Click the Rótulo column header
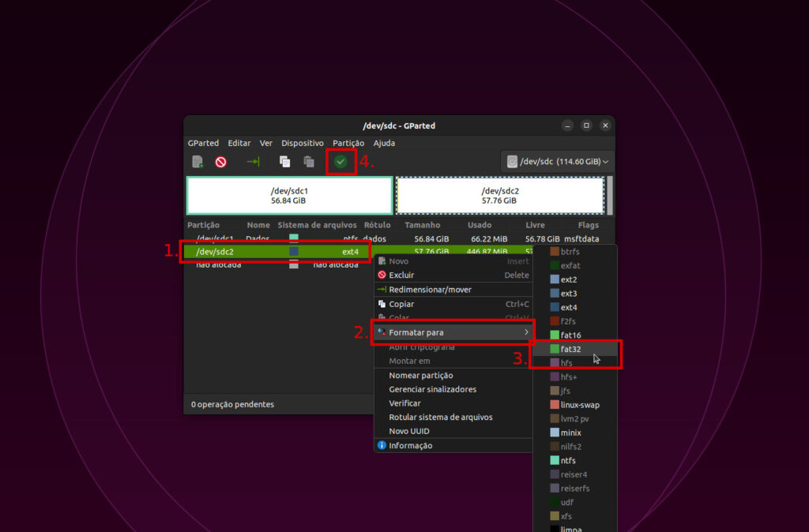Image resolution: width=809 pixels, height=532 pixels. tap(377, 225)
